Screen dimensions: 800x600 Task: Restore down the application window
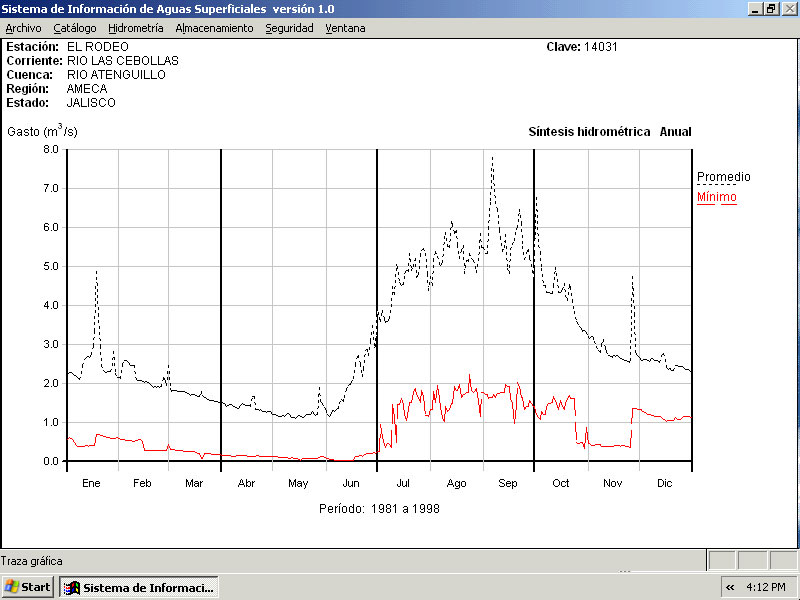(771, 8)
